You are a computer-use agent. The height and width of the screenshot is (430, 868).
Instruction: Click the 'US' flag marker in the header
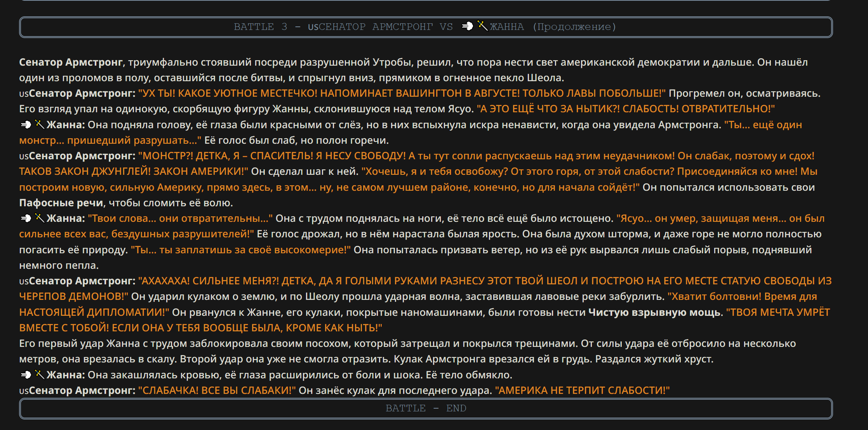point(313,27)
